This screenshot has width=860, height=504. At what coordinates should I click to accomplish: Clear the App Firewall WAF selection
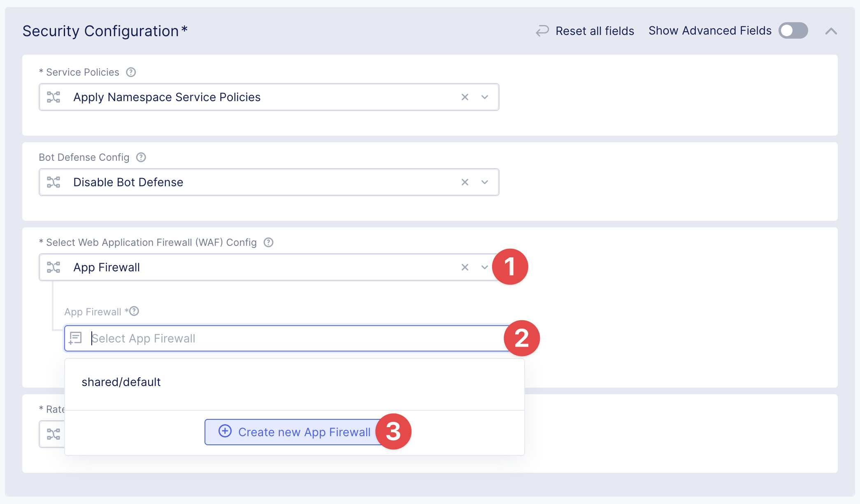pos(465,268)
